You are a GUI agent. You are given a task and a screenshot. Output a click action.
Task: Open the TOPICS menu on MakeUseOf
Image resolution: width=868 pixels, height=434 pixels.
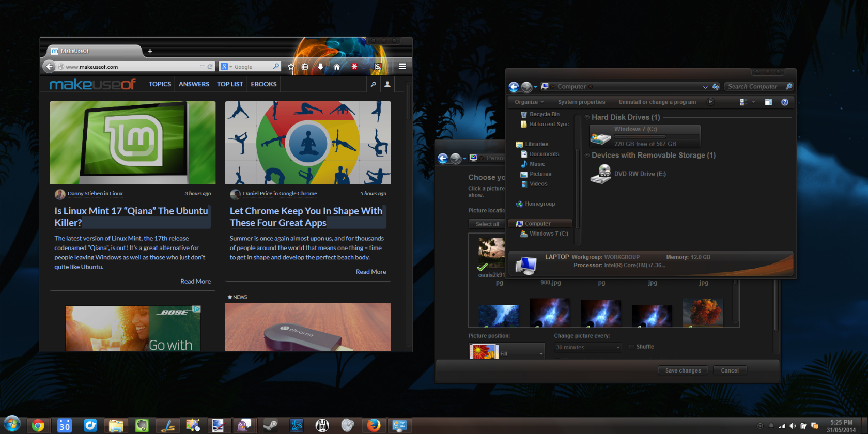pos(160,84)
